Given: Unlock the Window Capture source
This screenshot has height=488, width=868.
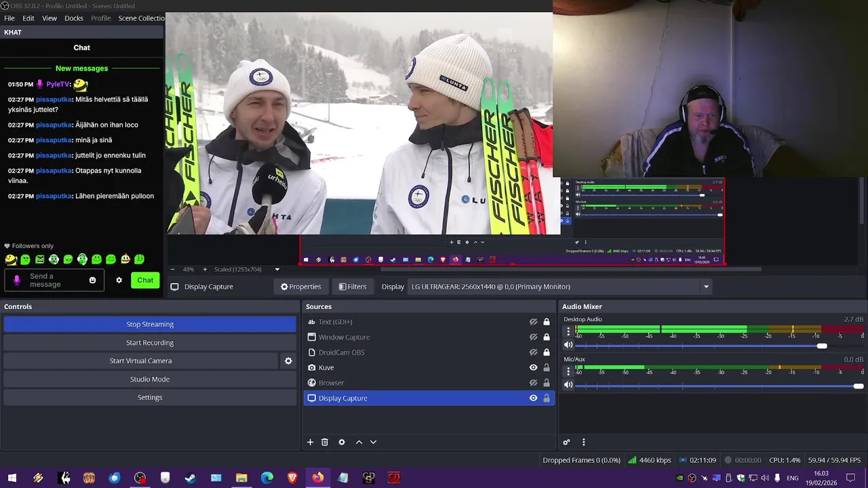Looking at the screenshot, I should point(547,337).
